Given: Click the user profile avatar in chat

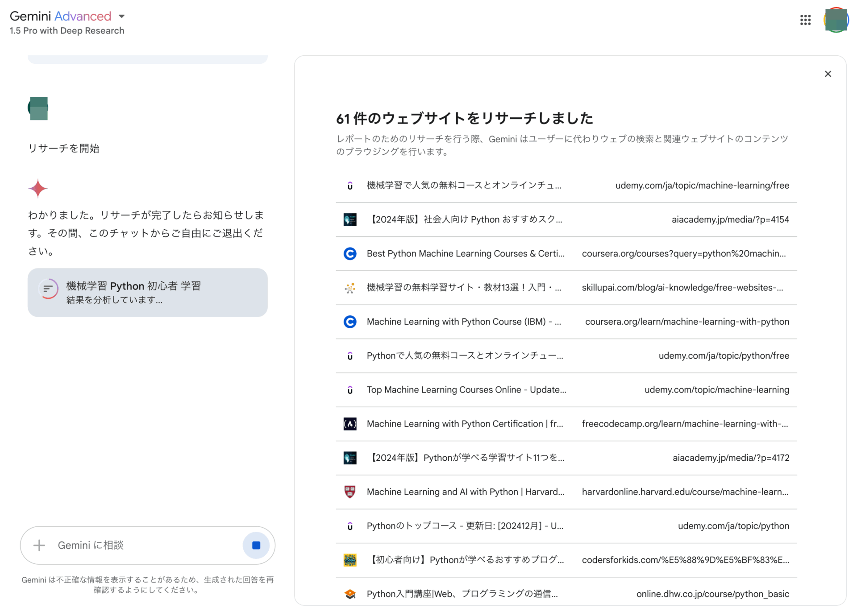Looking at the screenshot, I should [38, 108].
